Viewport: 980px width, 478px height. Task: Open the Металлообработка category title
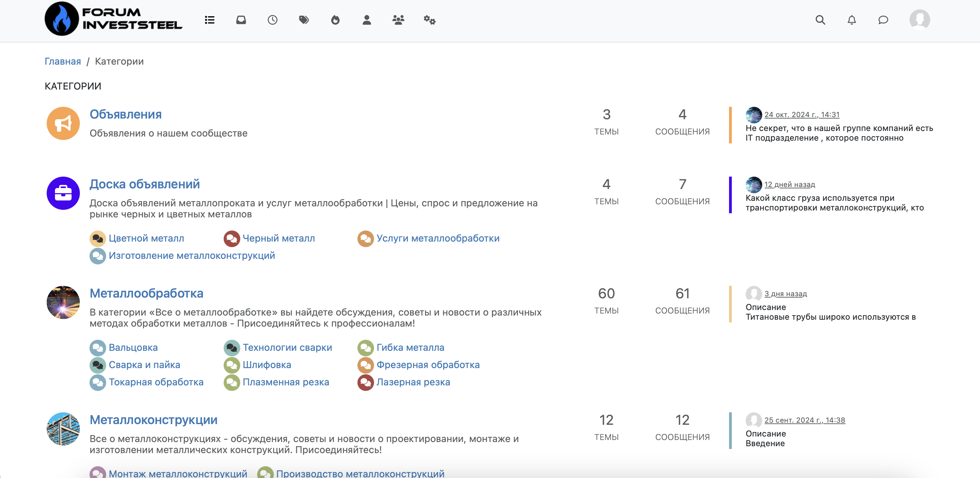point(147,293)
